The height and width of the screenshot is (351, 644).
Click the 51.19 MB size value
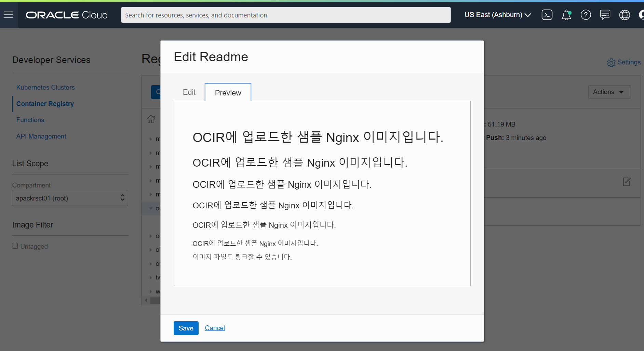coord(501,125)
